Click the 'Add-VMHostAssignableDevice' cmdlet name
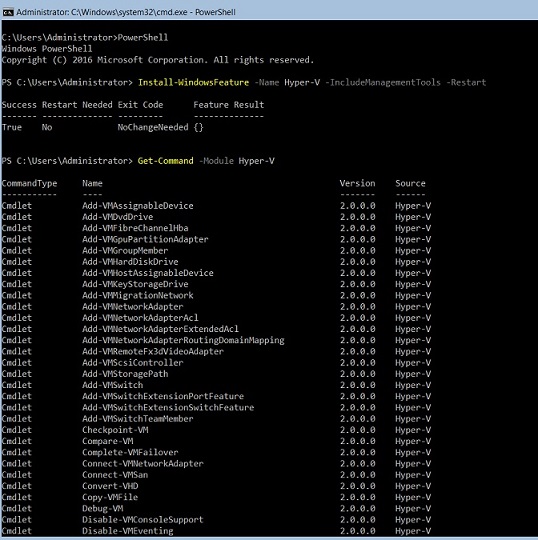Screen dimensions: 538x540 148,273
